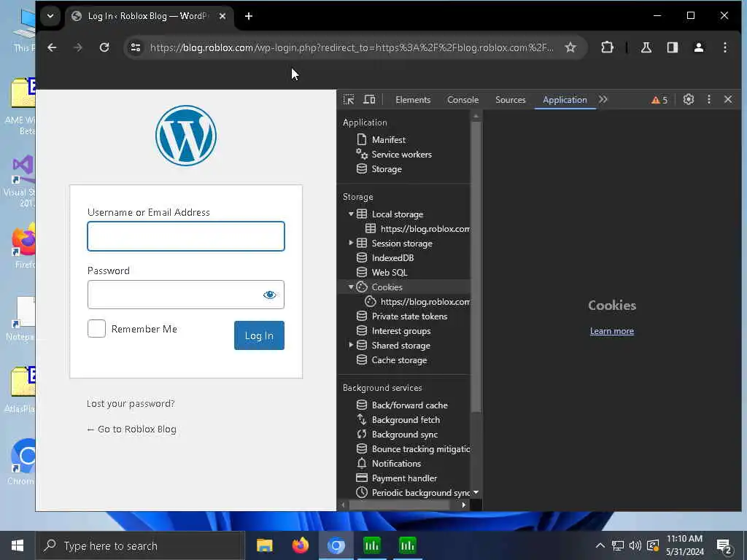Check the Remember Me checkbox
This screenshot has width=747, height=560.
(x=96, y=329)
